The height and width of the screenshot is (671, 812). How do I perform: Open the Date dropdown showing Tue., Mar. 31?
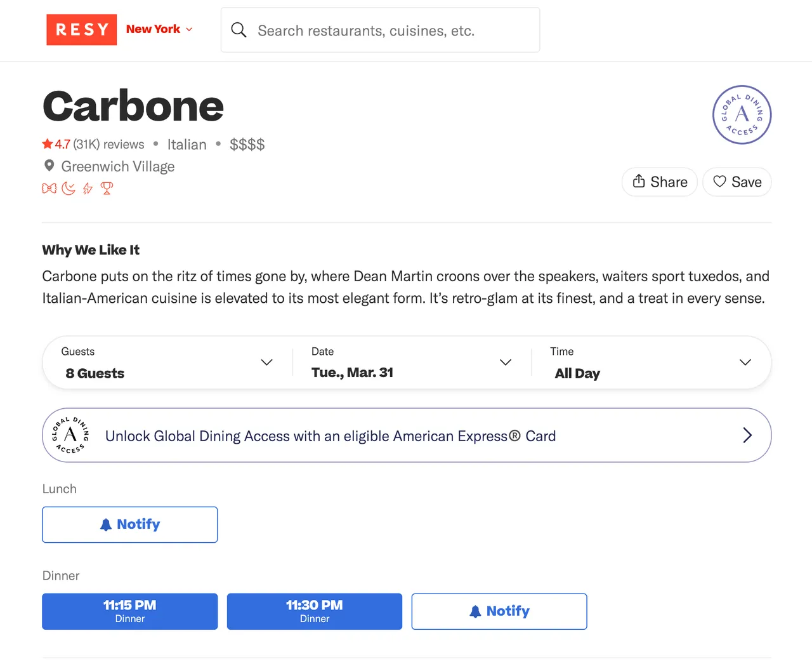tap(411, 362)
